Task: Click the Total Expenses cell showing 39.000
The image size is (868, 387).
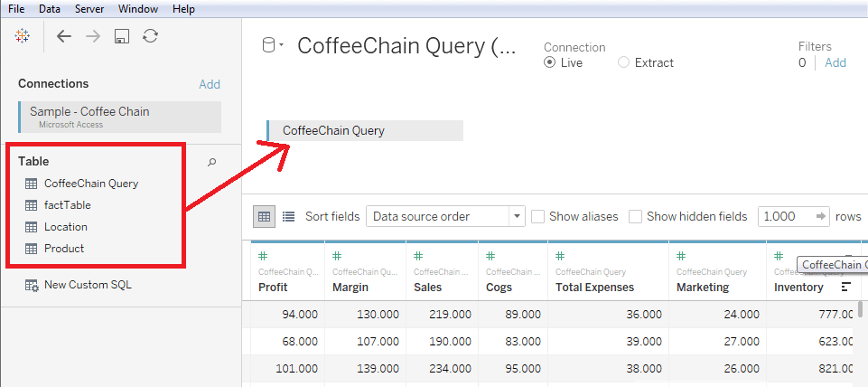Action: coord(608,342)
